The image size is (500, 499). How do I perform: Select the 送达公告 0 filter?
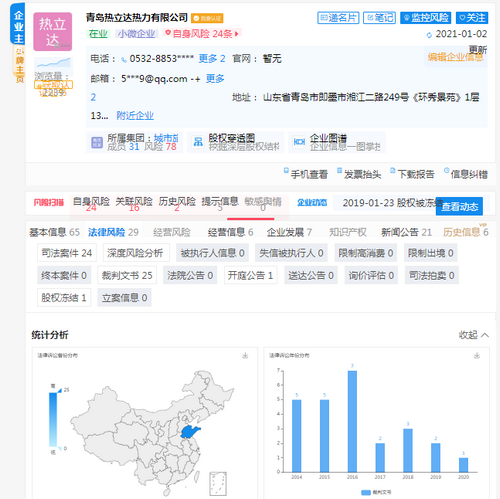(311, 275)
